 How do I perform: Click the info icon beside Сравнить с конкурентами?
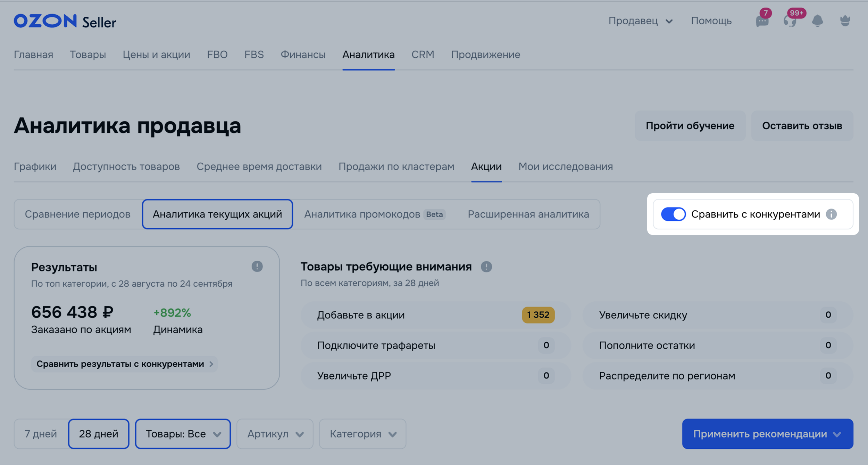[832, 214]
